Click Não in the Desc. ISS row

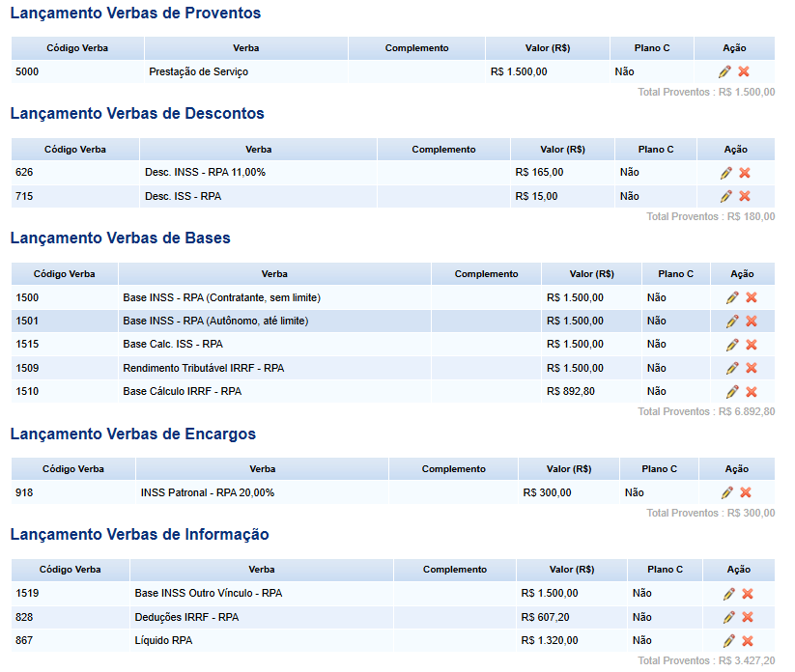click(629, 196)
